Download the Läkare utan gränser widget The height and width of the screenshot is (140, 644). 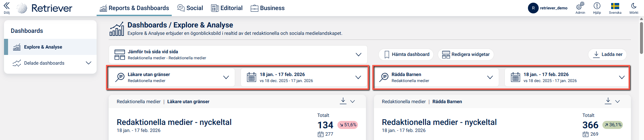coord(343,101)
